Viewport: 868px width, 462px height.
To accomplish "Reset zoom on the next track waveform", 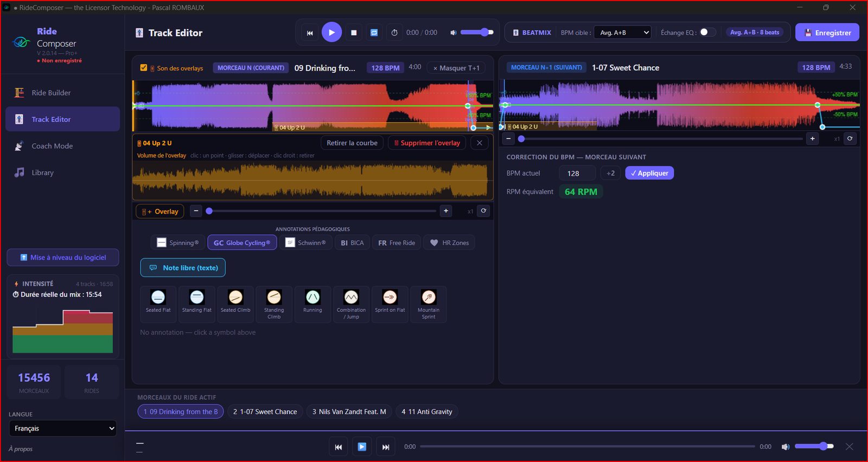I will [x=850, y=138].
